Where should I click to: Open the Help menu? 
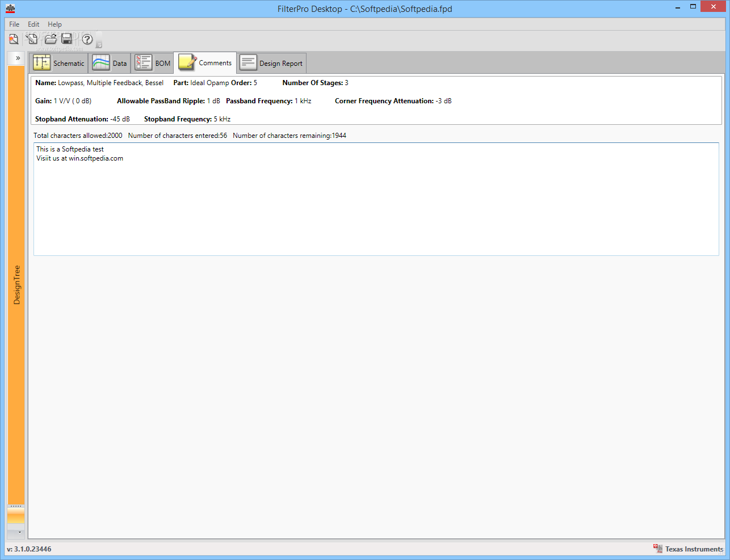point(54,24)
